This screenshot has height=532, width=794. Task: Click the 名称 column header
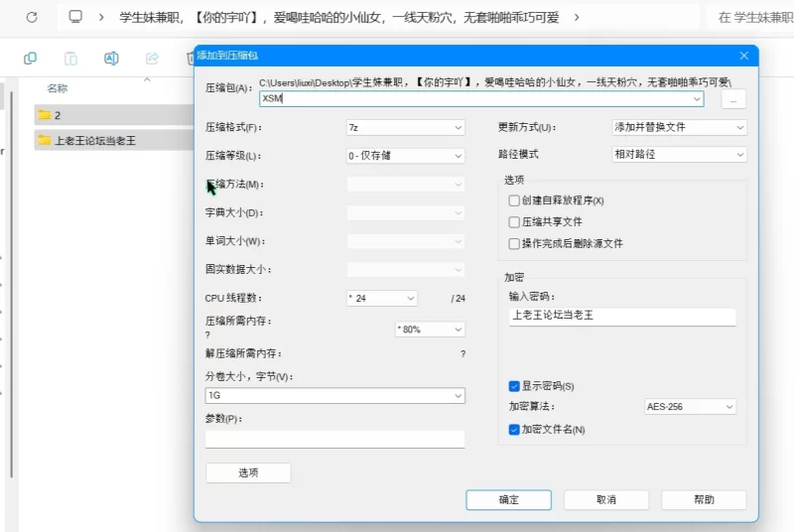tap(58, 88)
